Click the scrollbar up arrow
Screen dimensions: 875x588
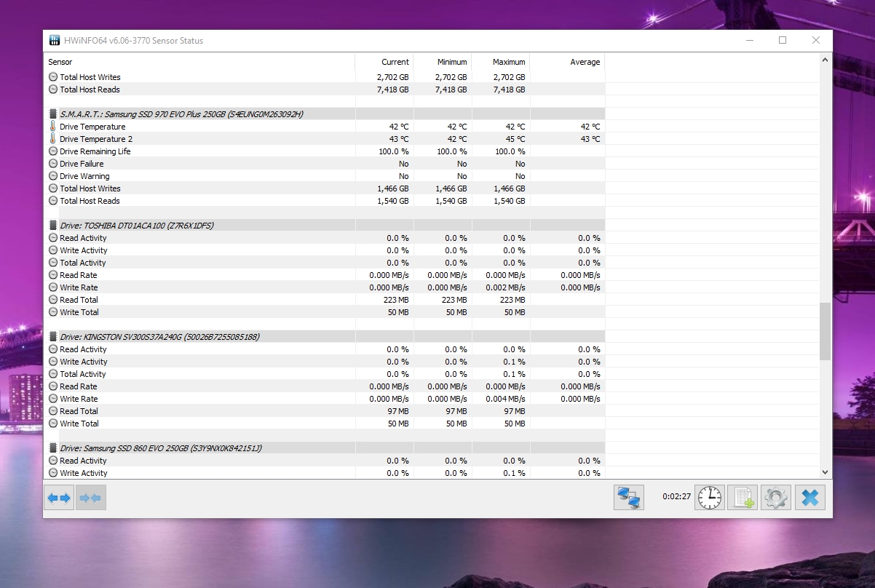coord(825,60)
